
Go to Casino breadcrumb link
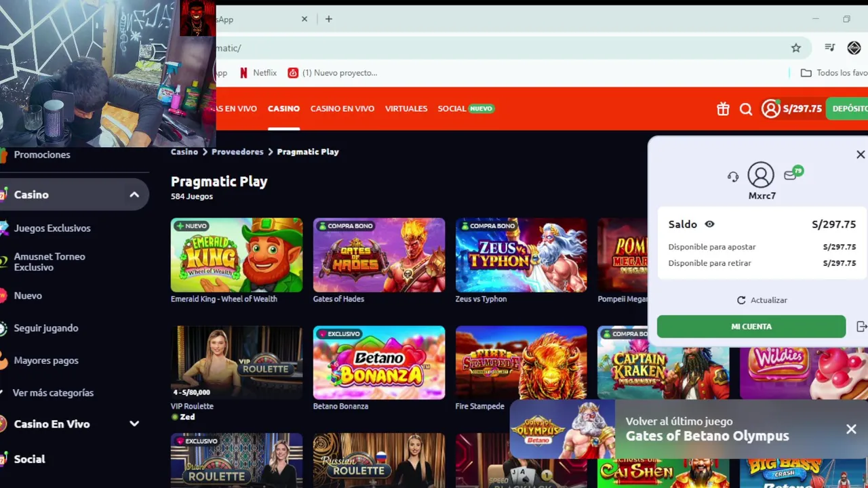click(x=184, y=152)
